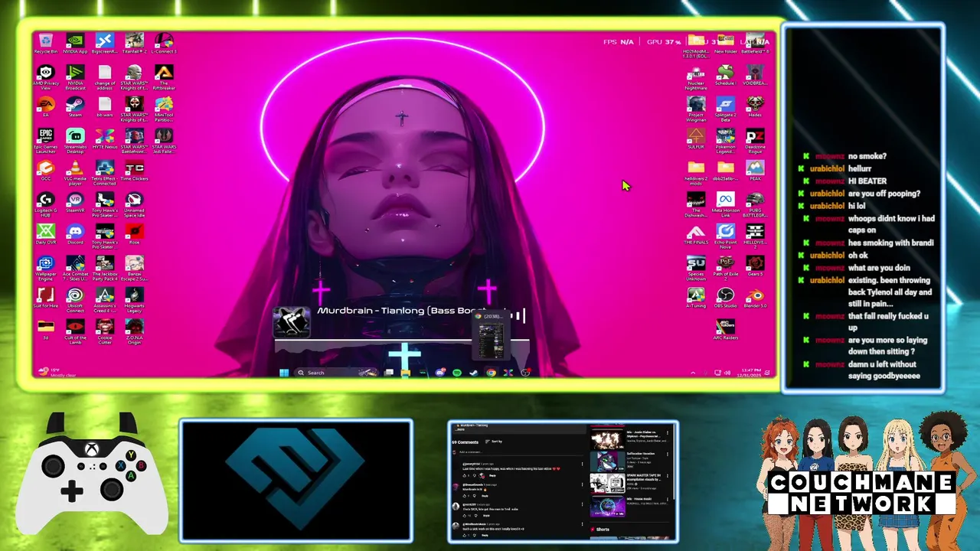The height and width of the screenshot is (551, 980).
Task: Click the Murdbrain album art thumbnail
Action: pyautogui.click(x=292, y=322)
